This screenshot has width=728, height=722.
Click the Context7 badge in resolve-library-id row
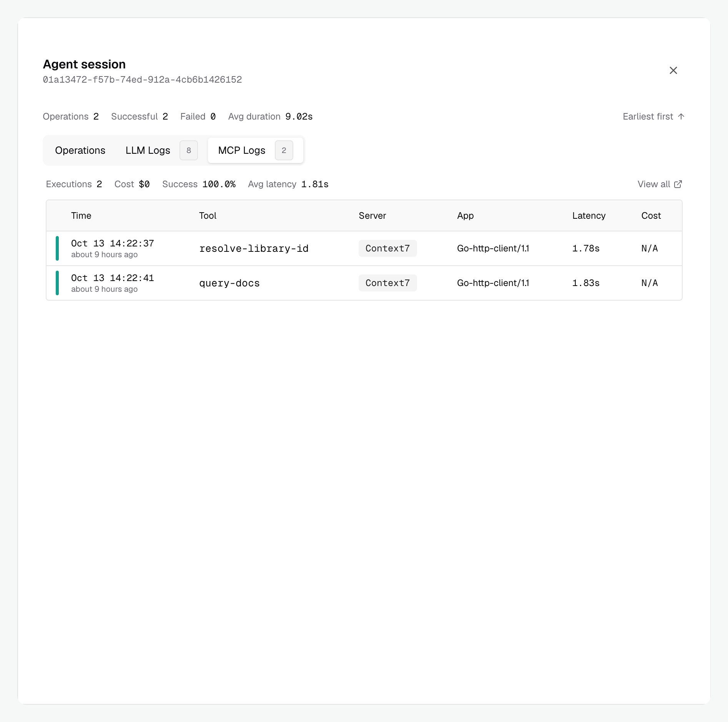[x=388, y=248]
